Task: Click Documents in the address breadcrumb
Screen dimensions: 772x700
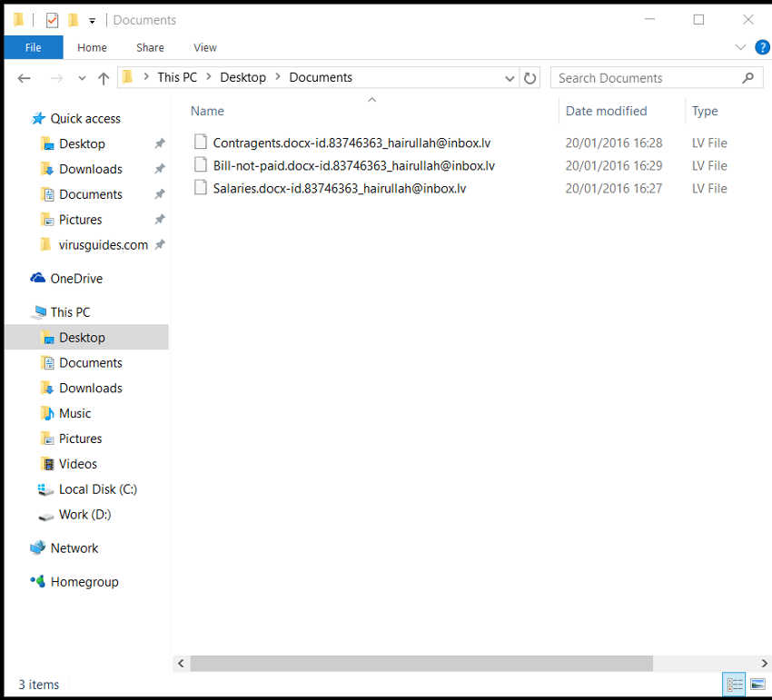Action: (x=321, y=77)
